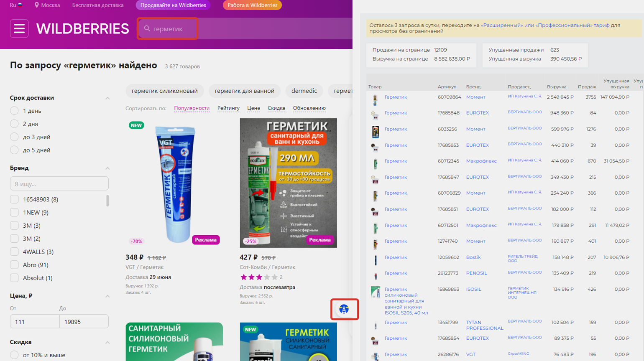Open brand TYTAN PROFESSIONAL link

pyautogui.click(x=485, y=325)
